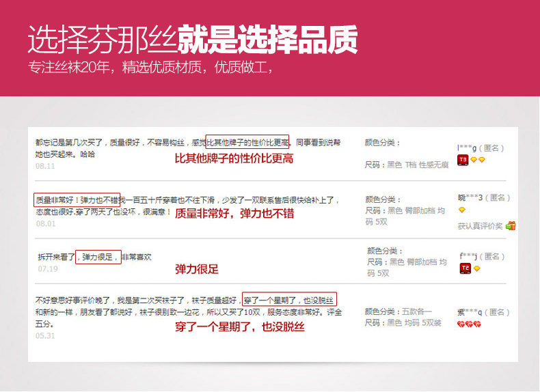540x392 pixels.
Task: Click red callout 比其他牌子的性价比更高
Action: click(234, 158)
